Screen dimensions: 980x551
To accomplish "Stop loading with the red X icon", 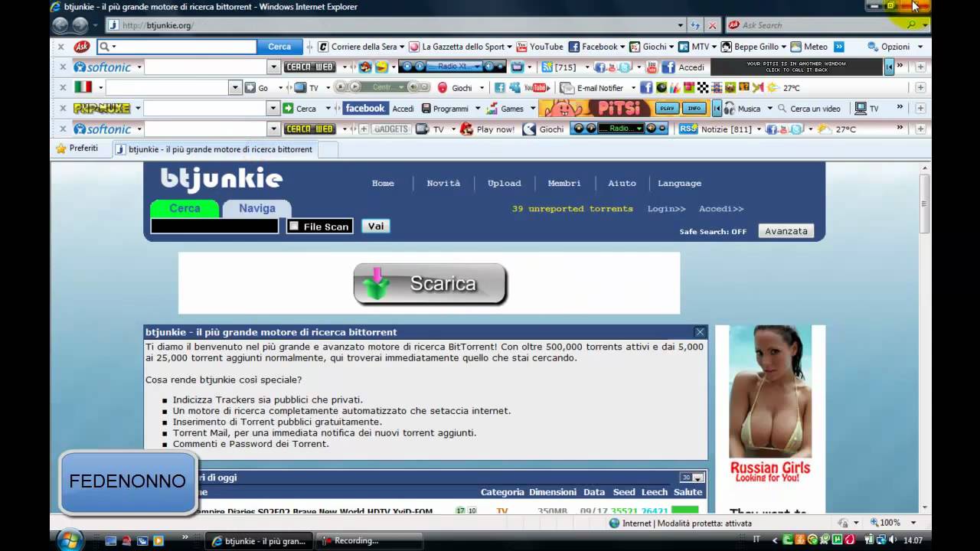I will coord(713,25).
